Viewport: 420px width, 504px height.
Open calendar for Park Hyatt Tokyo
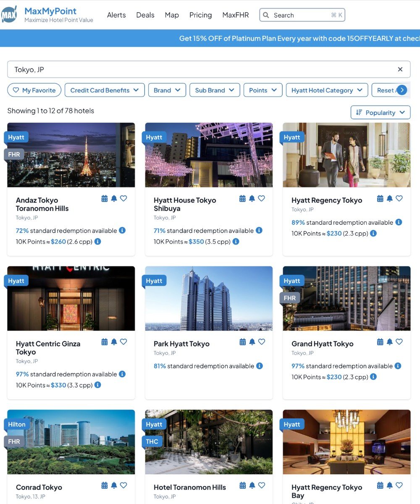pyautogui.click(x=242, y=342)
